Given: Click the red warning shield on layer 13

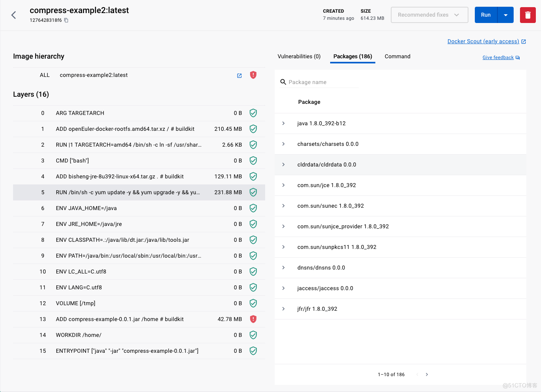Looking at the screenshot, I should [253, 319].
